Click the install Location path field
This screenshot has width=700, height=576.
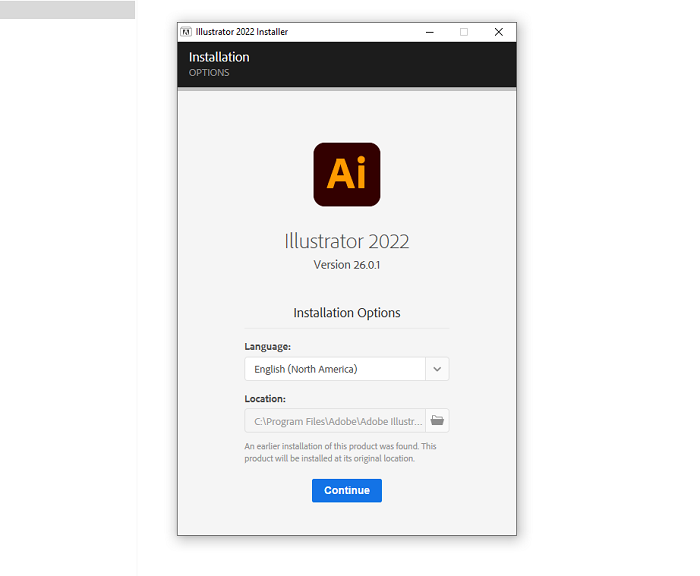(335, 421)
